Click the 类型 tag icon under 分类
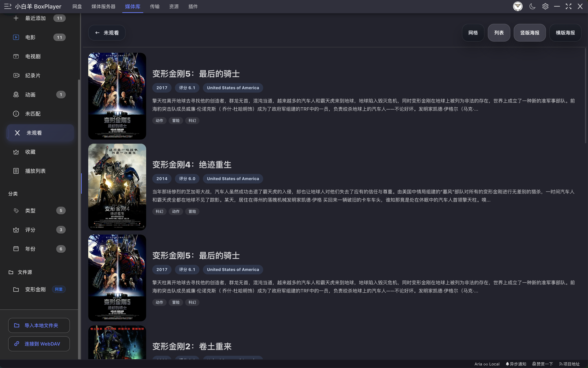Viewport: 588px width, 368px height. point(16,211)
